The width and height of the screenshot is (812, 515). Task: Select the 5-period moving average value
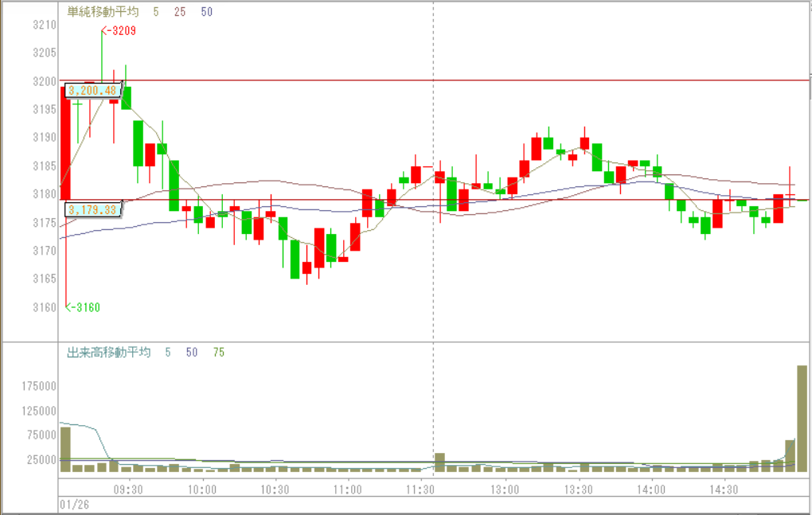point(156,11)
